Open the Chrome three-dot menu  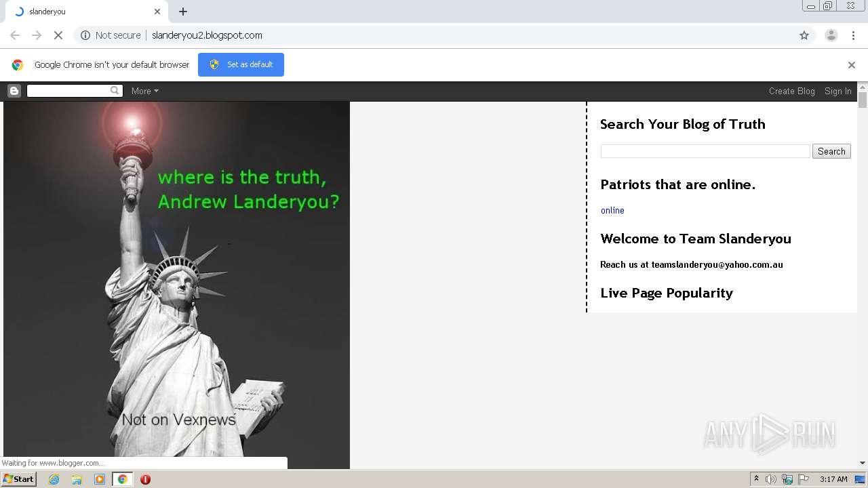pyautogui.click(x=853, y=35)
